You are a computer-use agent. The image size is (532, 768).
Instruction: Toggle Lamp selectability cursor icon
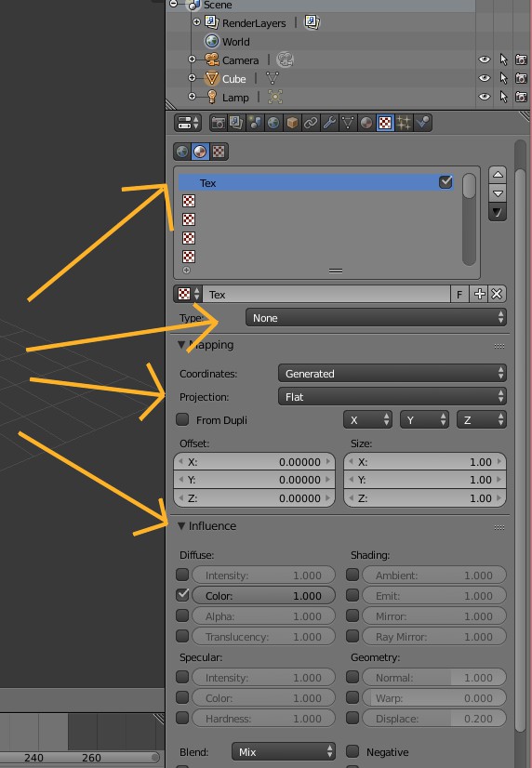tap(503, 97)
